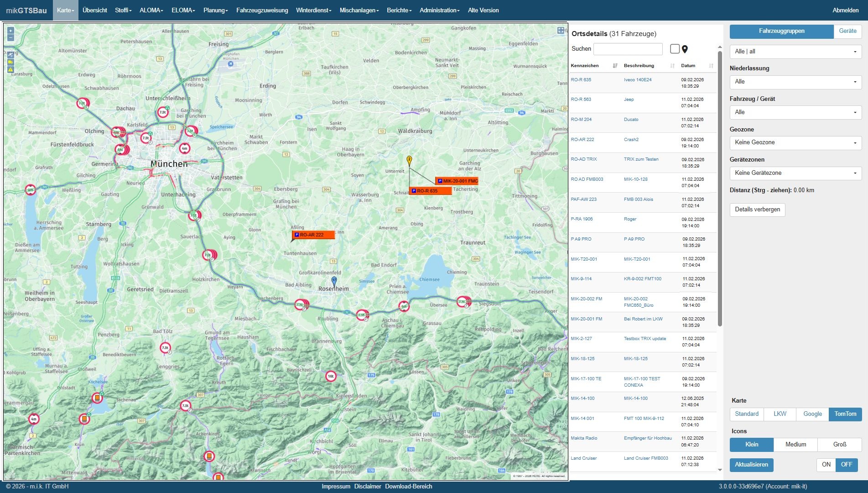
Task: Open fullscreen via the map corner icon
Action: (x=561, y=31)
